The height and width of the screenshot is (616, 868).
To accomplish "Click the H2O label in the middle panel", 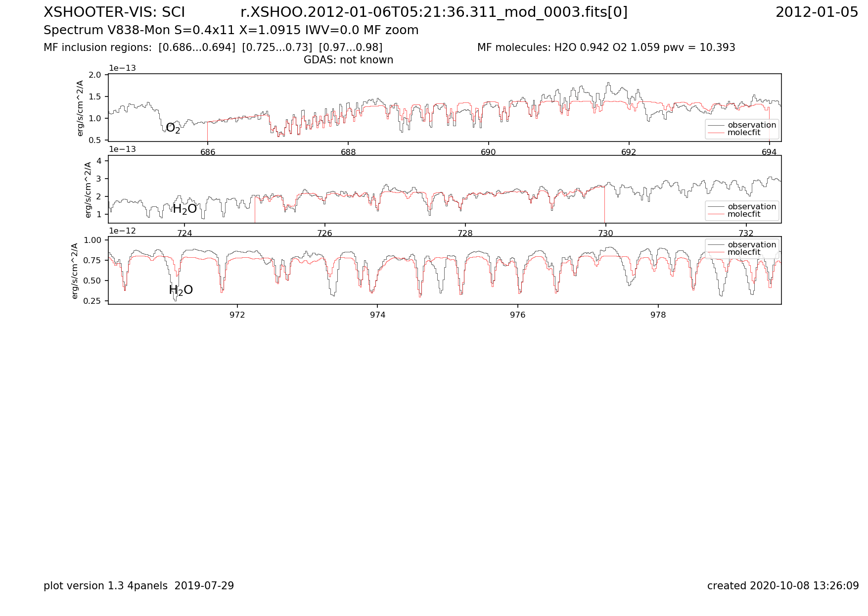I will 184,209.
